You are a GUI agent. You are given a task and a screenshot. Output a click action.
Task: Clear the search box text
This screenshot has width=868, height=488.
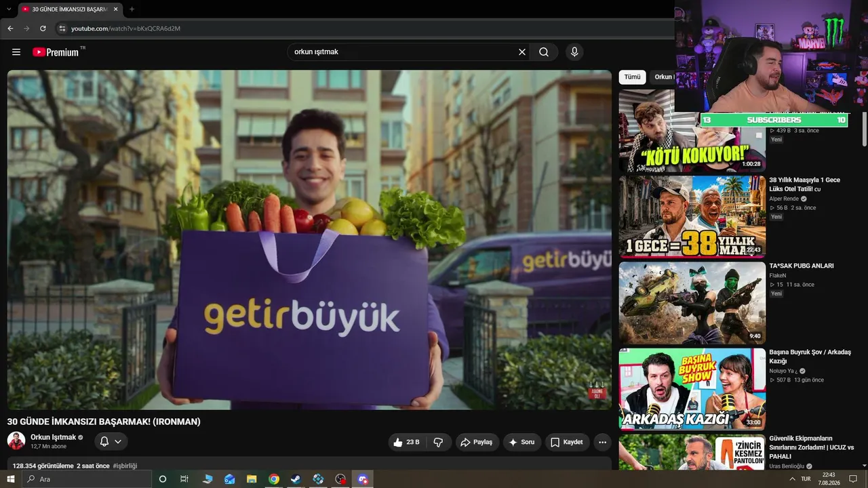coord(522,52)
